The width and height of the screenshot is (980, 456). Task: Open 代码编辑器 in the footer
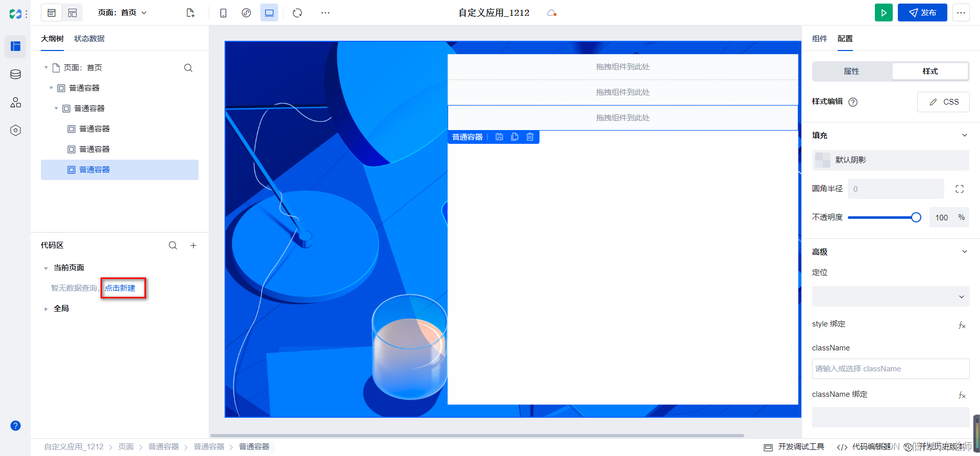pos(864,447)
